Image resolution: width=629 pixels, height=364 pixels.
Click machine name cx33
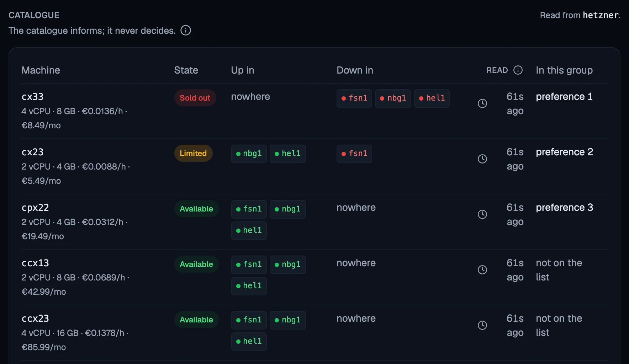coord(32,97)
